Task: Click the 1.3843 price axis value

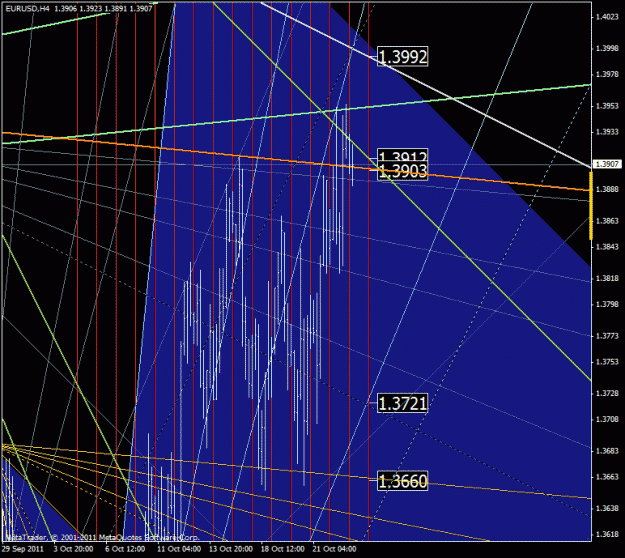Action: (x=607, y=247)
